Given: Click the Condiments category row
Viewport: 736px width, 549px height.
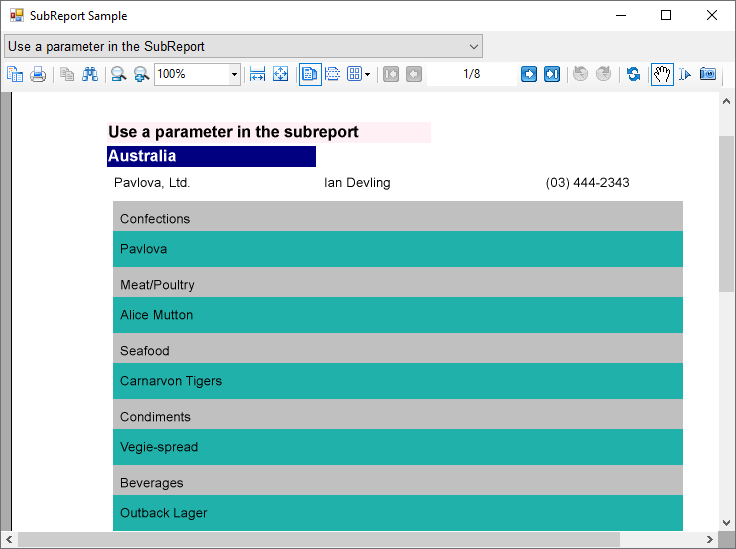Looking at the screenshot, I should 398,414.
